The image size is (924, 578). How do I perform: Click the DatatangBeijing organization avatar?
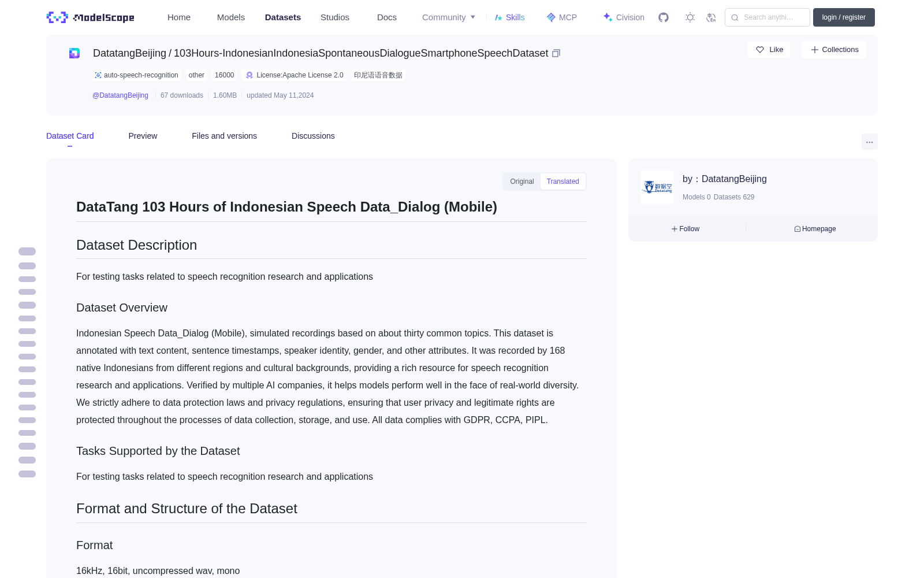click(x=657, y=187)
